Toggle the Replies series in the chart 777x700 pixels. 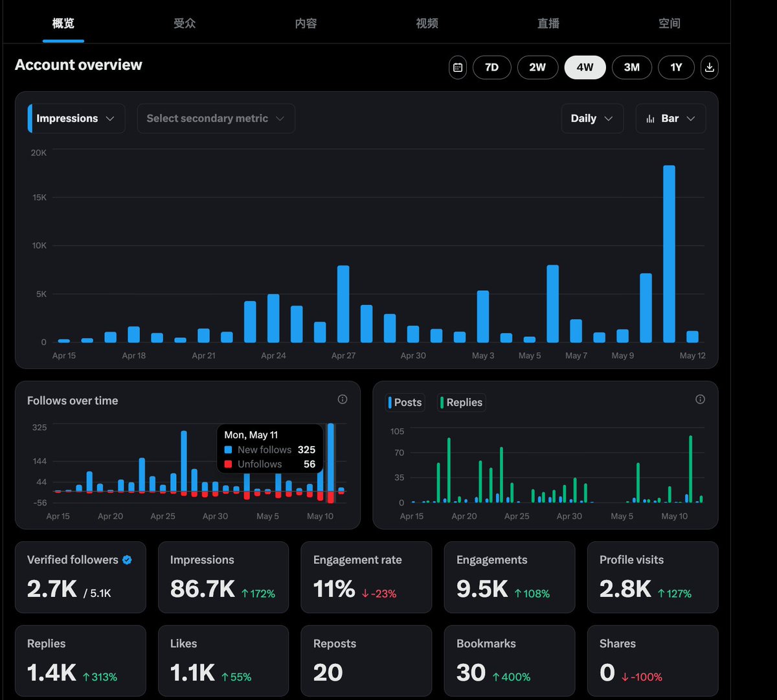point(461,402)
